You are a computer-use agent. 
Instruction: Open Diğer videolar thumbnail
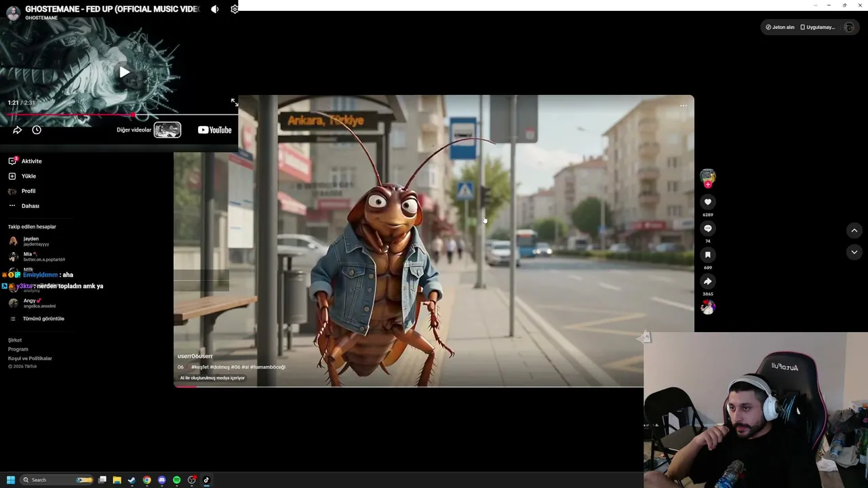click(x=167, y=129)
